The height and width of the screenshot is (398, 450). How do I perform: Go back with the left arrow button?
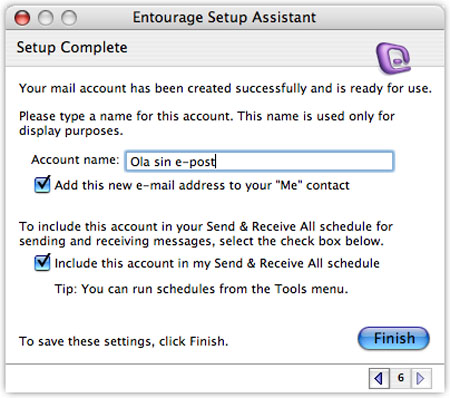(x=379, y=378)
